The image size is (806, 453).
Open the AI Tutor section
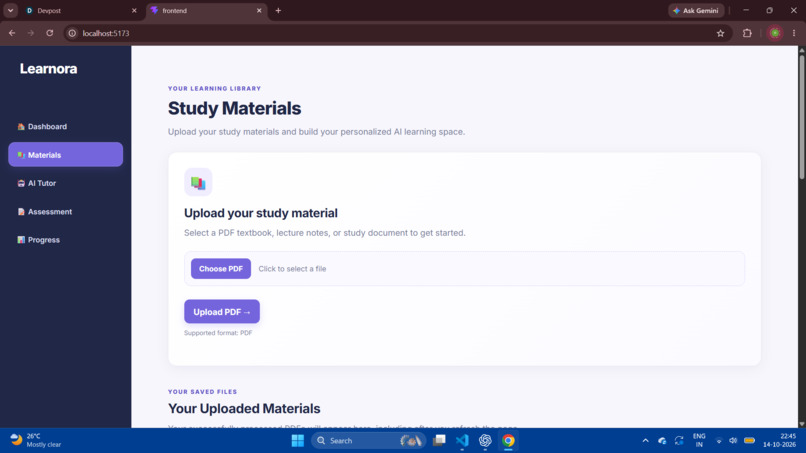[65, 183]
